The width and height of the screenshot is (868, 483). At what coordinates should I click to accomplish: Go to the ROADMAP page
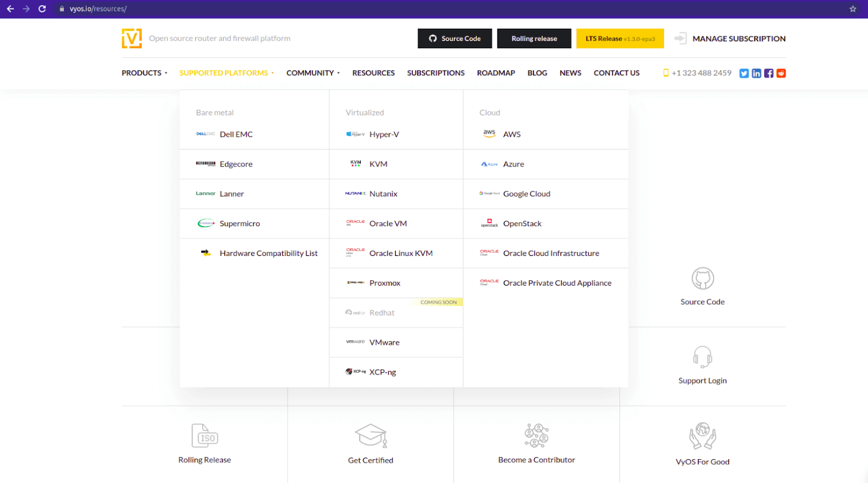tap(496, 73)
